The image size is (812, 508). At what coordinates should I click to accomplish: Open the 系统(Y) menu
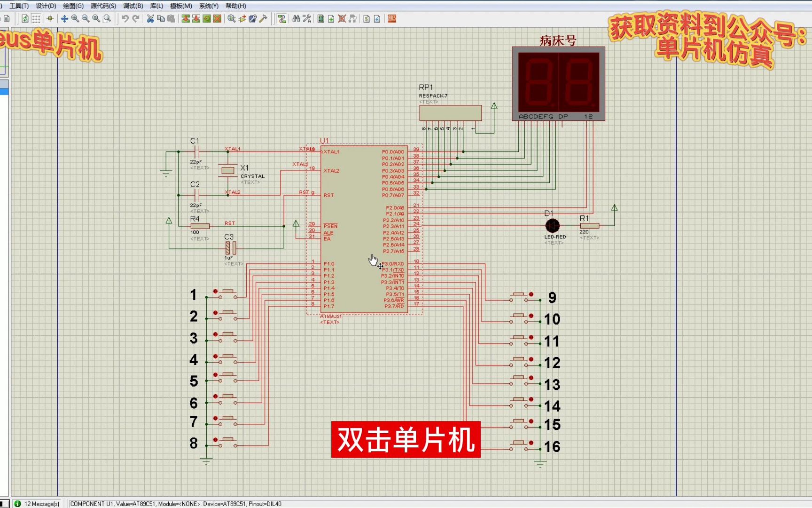[x=209, y=6]
